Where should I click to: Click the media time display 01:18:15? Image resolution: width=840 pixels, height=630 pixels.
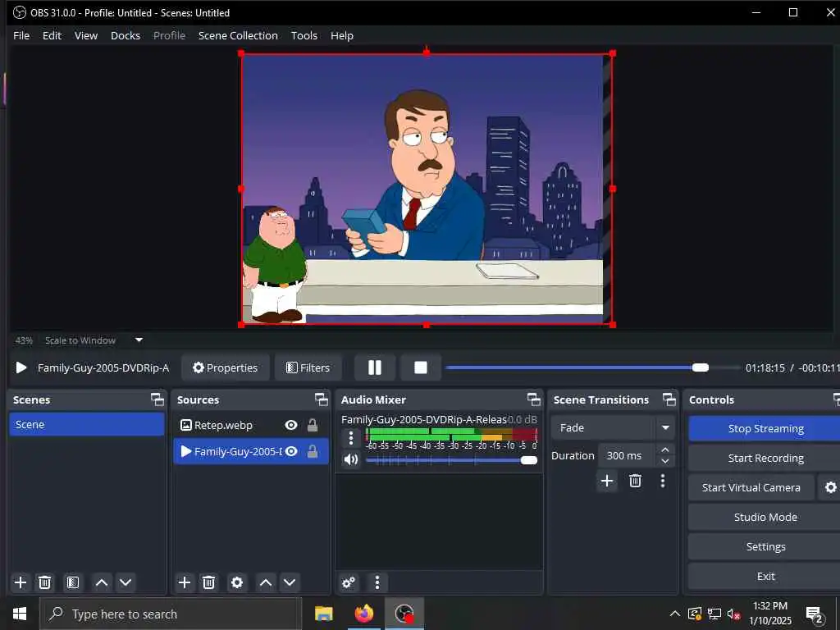click(x=765, y=367)
